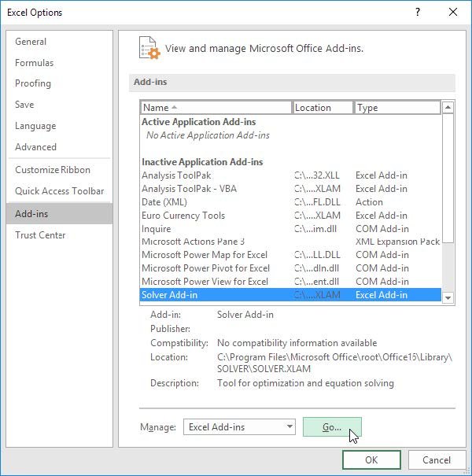Screen dimensions: 472x476
Task: Go to the Save options category
Action: click(x=59, y=105)
